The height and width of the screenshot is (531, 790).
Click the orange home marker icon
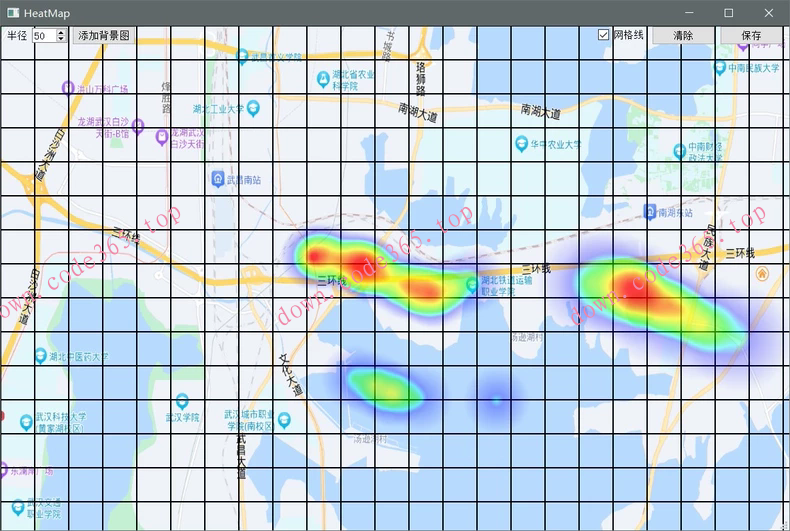click(x=762, y=274)
